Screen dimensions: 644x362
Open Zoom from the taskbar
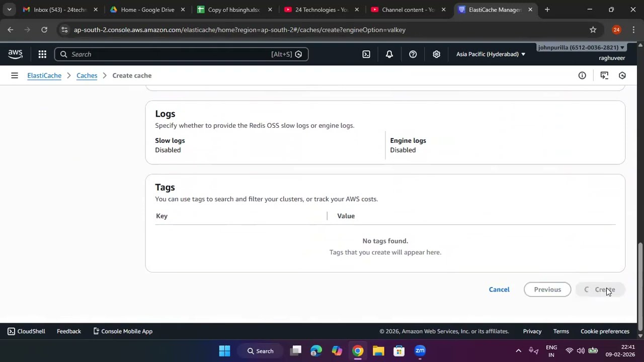(420, 351)
